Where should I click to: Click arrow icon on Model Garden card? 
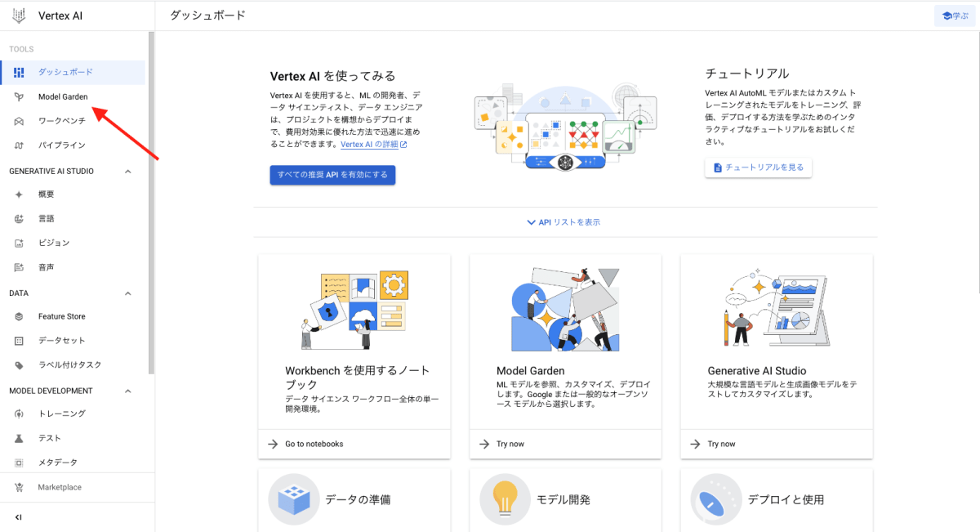pos(484,444)
